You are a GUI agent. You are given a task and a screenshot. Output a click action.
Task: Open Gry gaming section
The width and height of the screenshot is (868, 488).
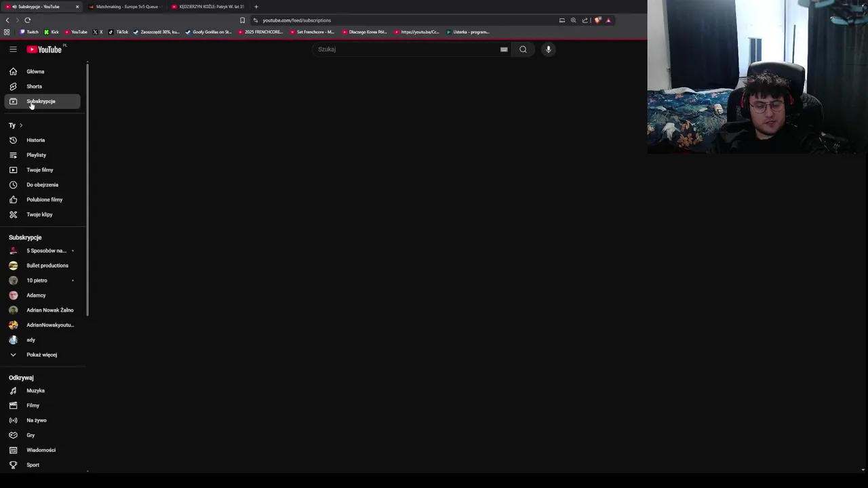coord(42,436)
